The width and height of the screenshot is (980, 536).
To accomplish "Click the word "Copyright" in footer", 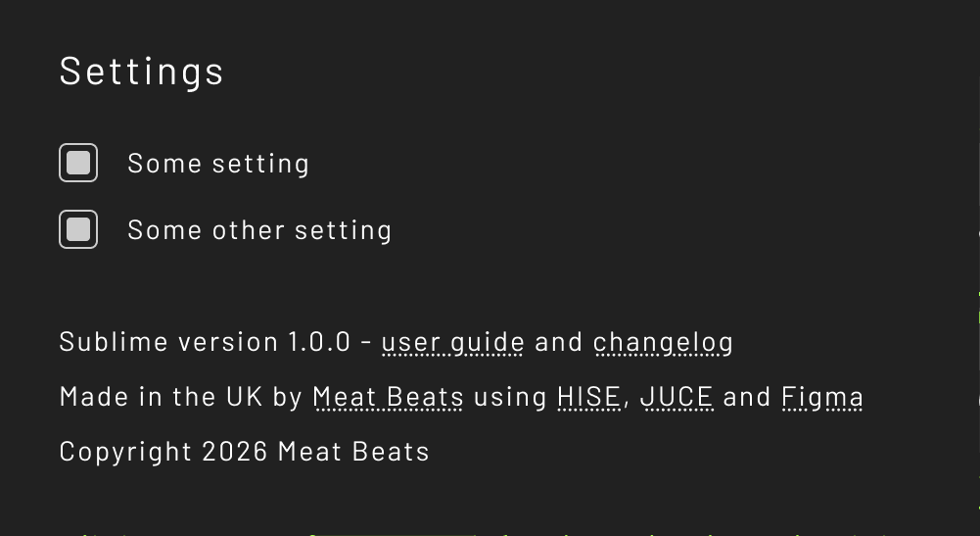I will [x=125, y=452].
